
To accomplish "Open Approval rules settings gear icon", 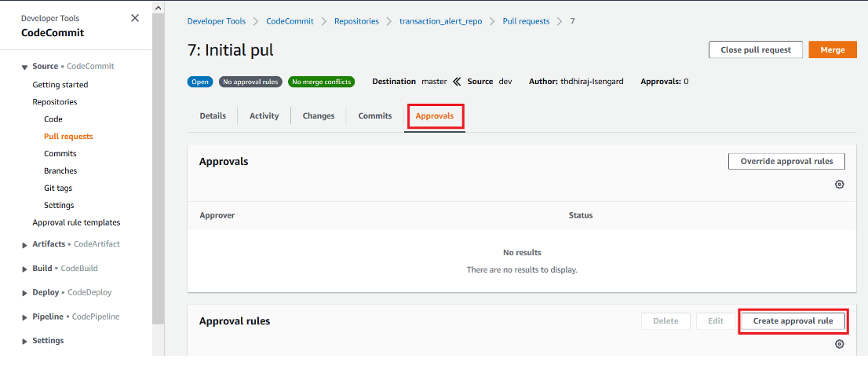I will pyautogui.click(x=839, y=344).
